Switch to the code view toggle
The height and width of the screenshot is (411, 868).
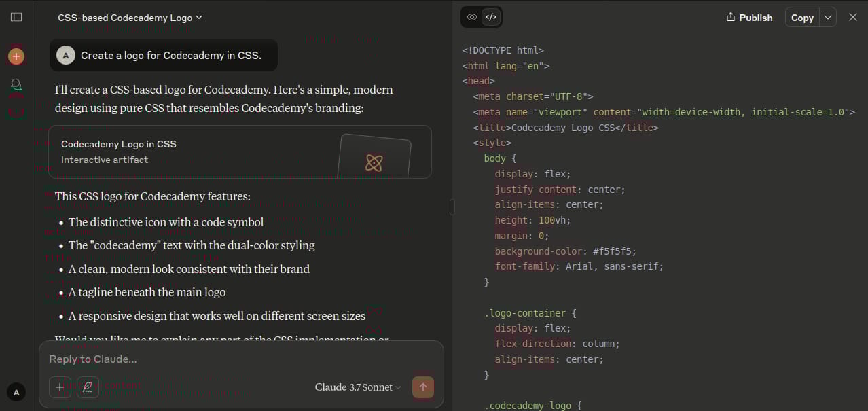click(491, 17)
